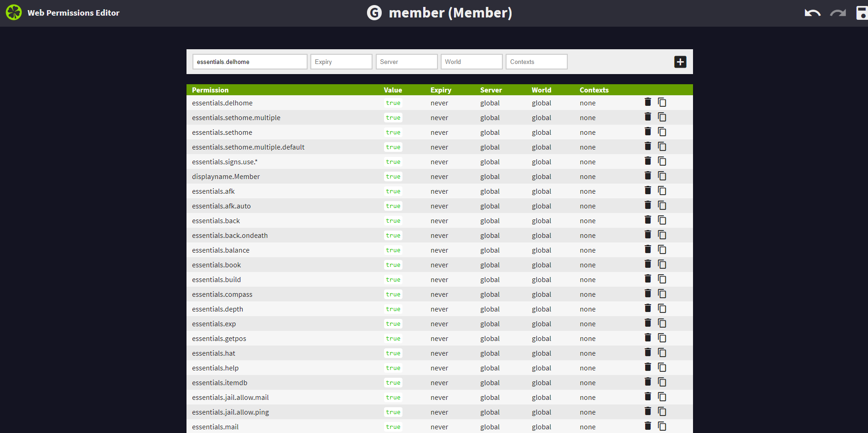Image resolution: width=868 pixels, height=433 pixels.
Task: Click the LuckPerms clover logo
Action: pos(14,12)
